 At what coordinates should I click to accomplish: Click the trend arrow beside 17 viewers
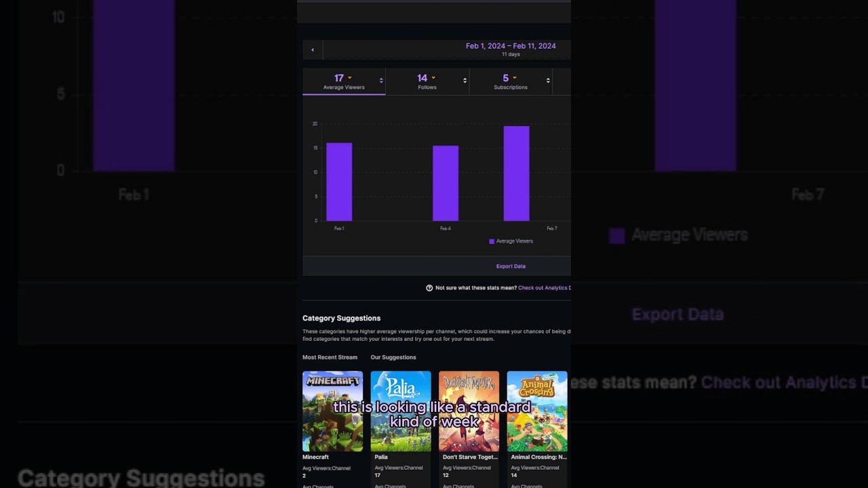(x=350, y=78)
